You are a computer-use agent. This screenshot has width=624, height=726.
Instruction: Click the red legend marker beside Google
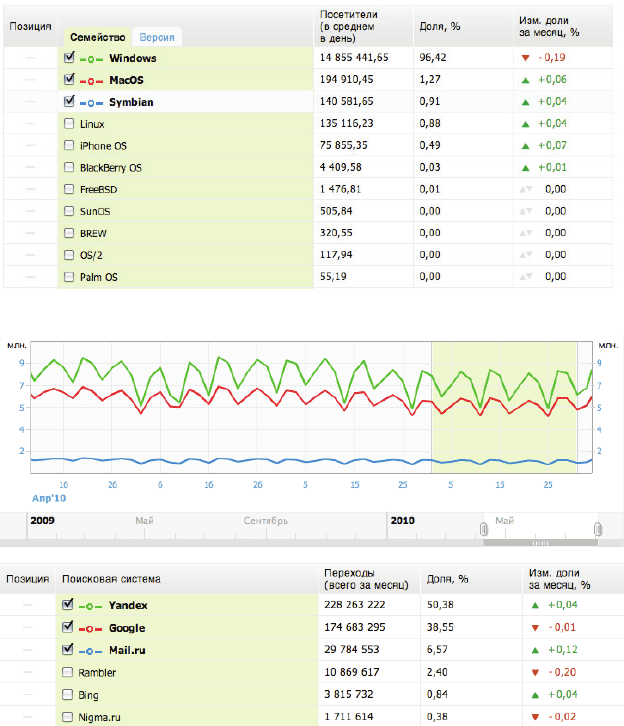click(91, 628)
